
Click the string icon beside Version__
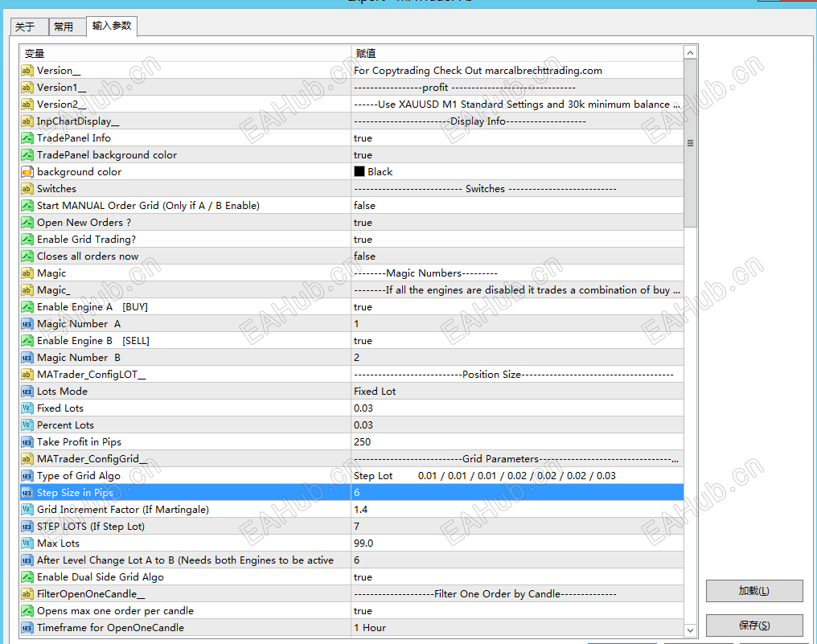[27, 71]
